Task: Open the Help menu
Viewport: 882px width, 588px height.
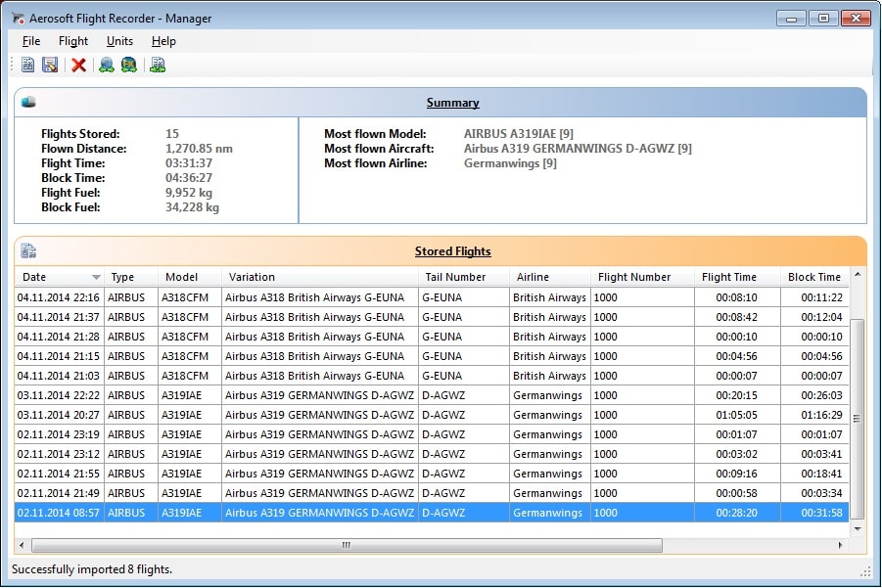Action: 163,41
